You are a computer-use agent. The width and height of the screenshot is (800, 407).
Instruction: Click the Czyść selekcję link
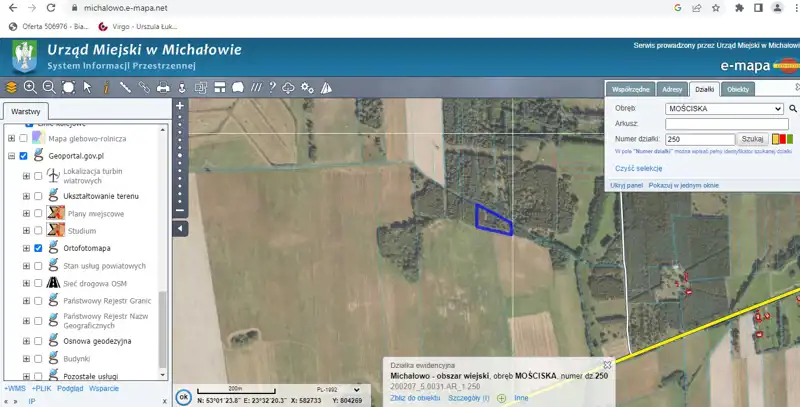click(x=638, y=169)
